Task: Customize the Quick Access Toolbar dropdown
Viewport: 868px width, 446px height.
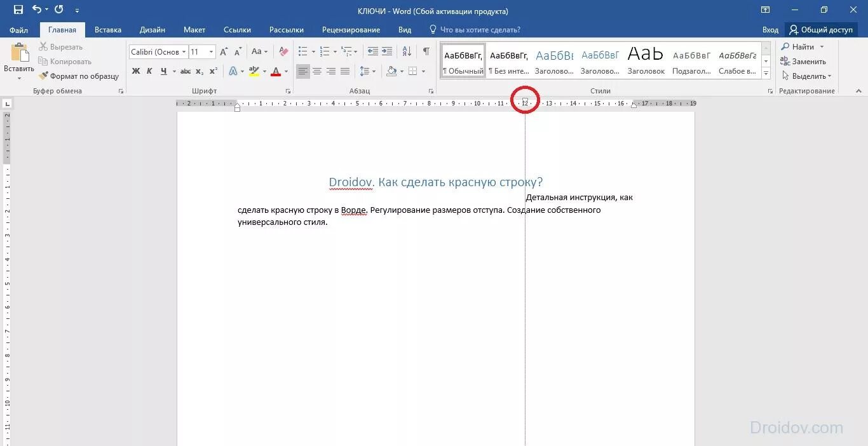Action: point(78,10)
